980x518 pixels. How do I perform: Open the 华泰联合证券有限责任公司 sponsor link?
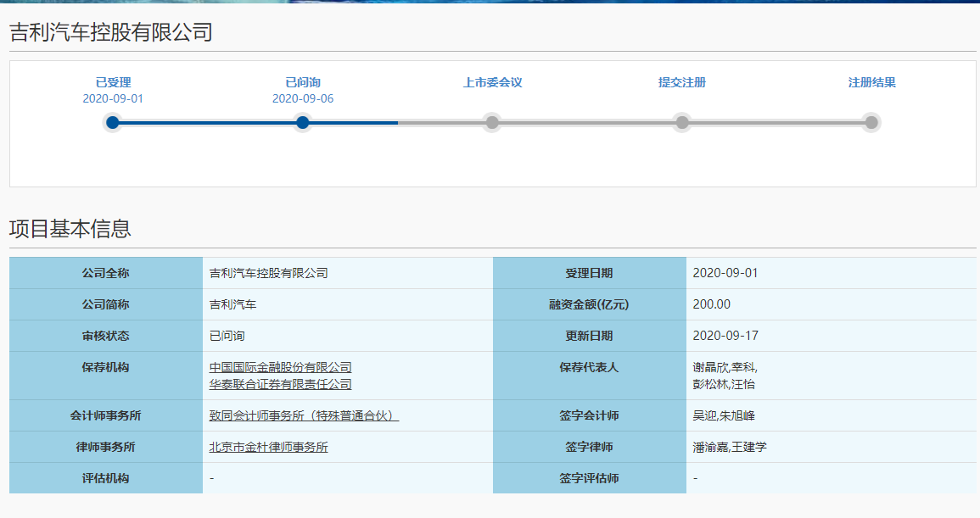point(280,384)
